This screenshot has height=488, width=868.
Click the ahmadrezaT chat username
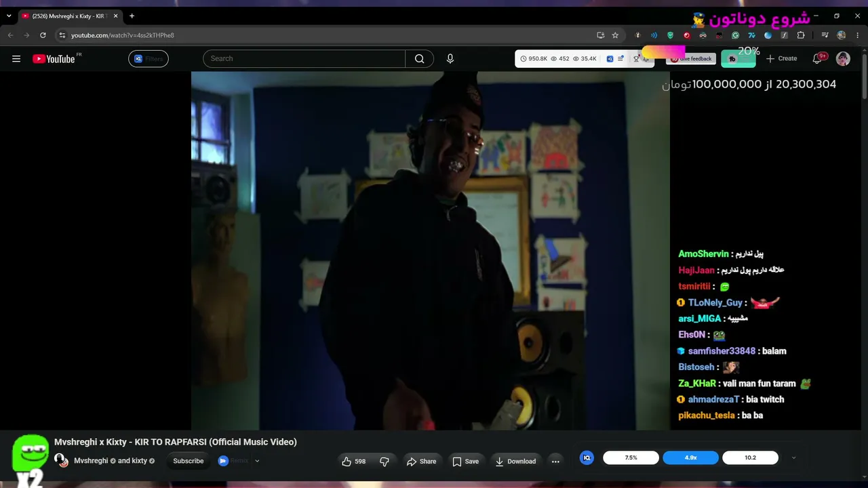pyautogui.click(x=713, y=400)
